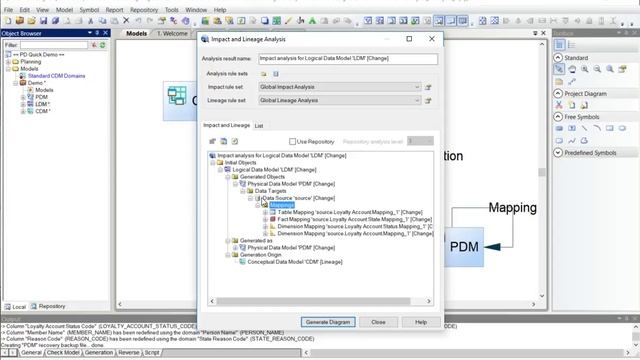The height and width of the screenshot is (360, 640).
Task: Click the first icon in the Impact and Lineage tab toolbar
Action: [x=212, y=141]
